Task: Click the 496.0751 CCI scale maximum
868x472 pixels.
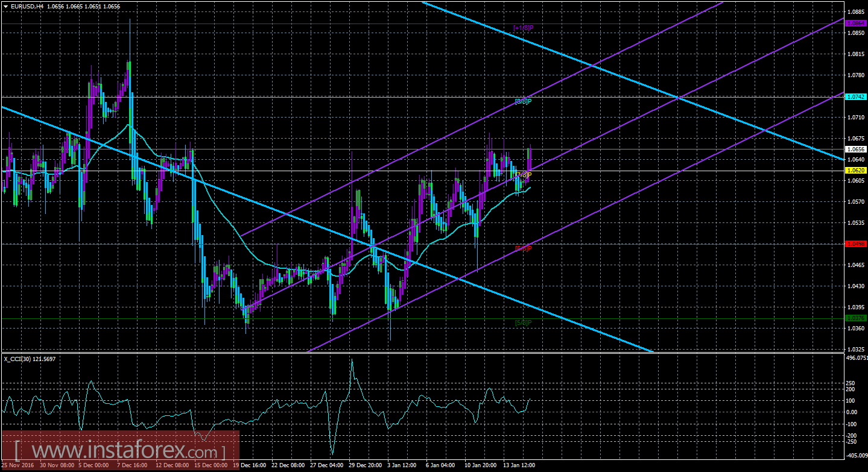Action: (857, 358)
